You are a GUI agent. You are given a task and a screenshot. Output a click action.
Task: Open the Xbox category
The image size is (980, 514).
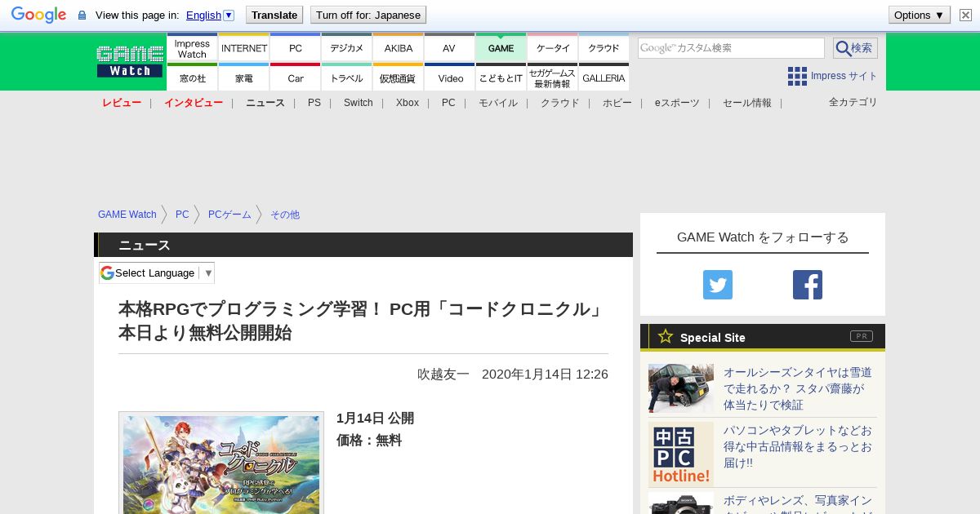coord(408,103)
